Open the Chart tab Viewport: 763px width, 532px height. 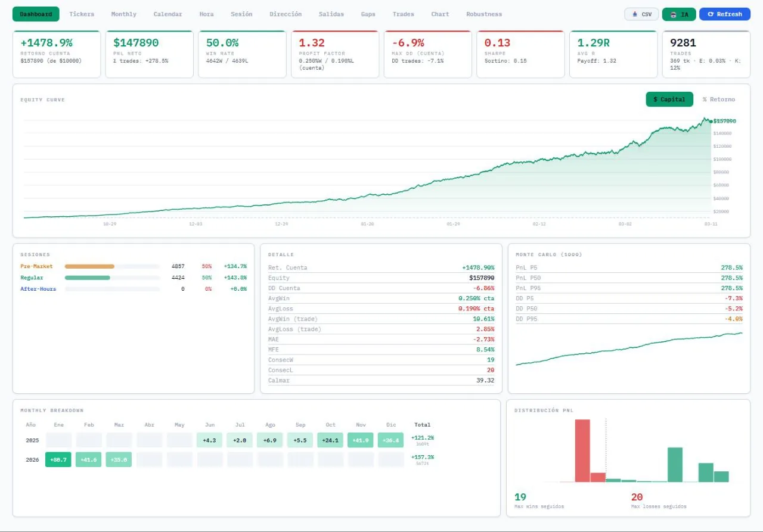tap(440, 14)
